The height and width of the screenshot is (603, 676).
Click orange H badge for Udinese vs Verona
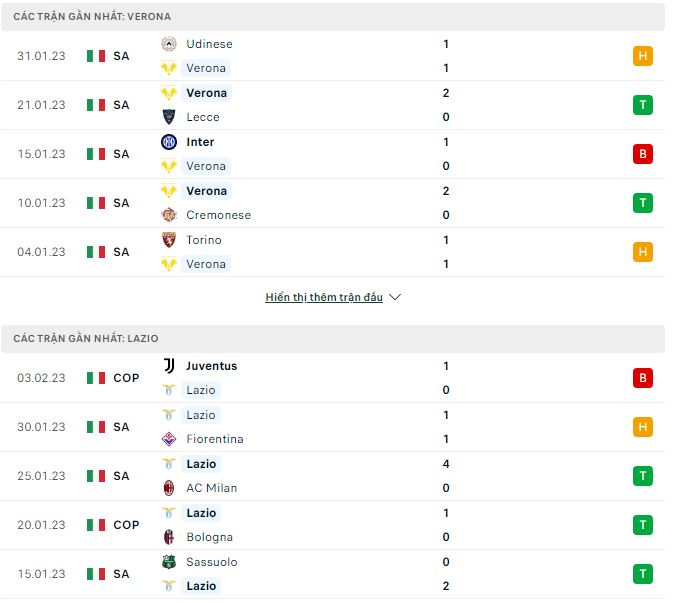click(642, 56)
